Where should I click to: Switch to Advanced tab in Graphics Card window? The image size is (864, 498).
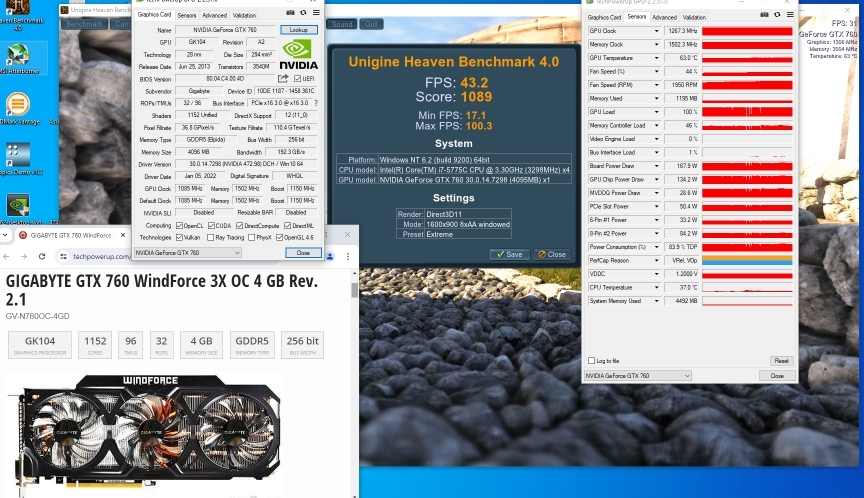(x=214, y=15)
